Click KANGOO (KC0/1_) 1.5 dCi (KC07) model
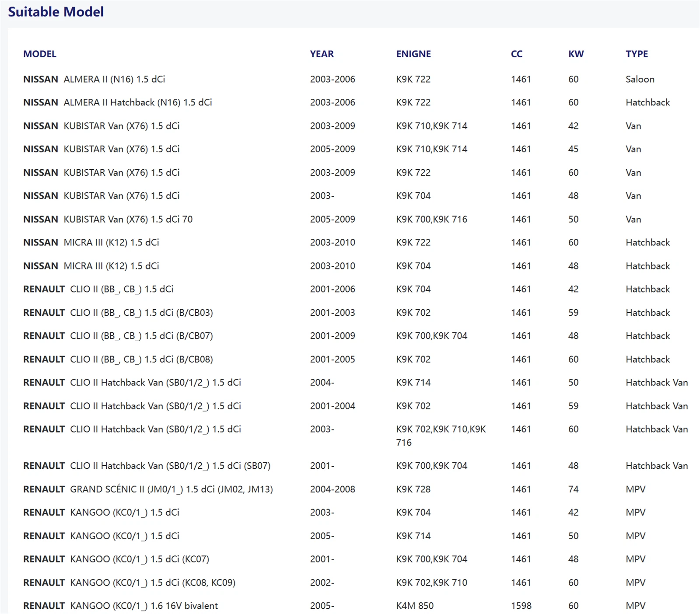Viewport: 700px width, 614px height. point(116,559)
